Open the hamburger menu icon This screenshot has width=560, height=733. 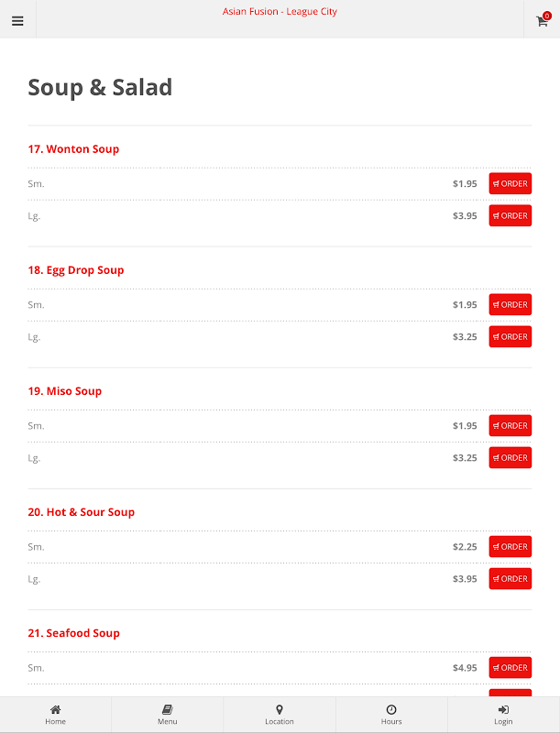[x=17, y=21]
